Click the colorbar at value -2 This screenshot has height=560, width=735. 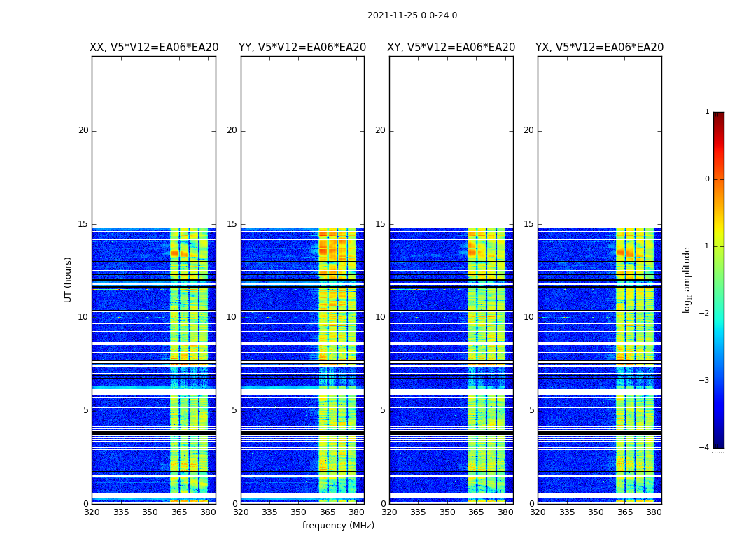click(x=719, y=314)
